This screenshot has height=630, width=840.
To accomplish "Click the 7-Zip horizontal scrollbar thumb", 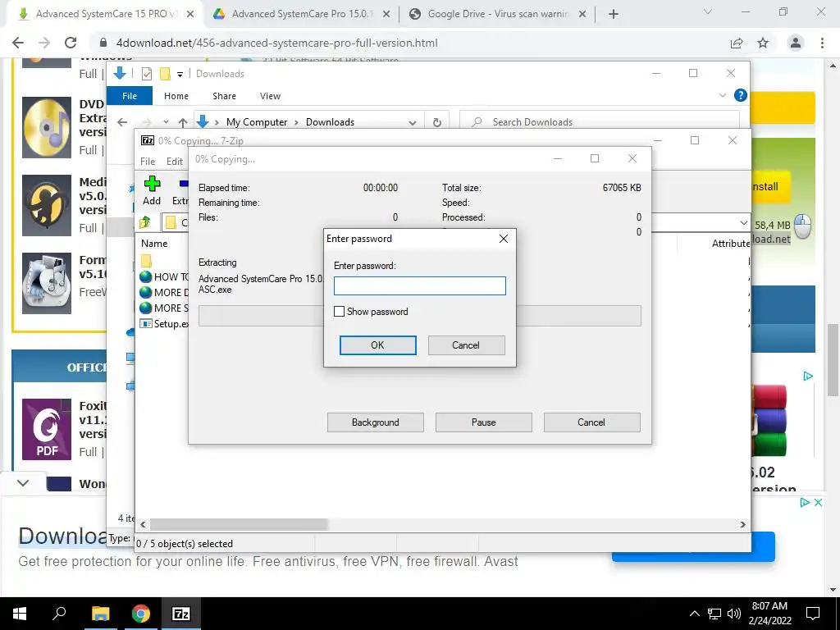I will tap(239, 524).
